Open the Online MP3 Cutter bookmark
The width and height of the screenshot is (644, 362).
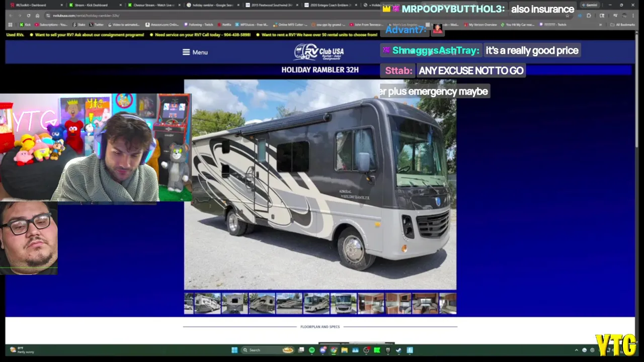(290, 25)
